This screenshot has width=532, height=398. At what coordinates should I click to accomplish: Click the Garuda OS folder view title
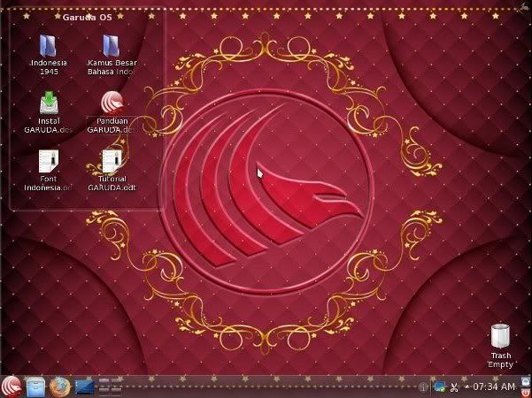pos(87,17)
